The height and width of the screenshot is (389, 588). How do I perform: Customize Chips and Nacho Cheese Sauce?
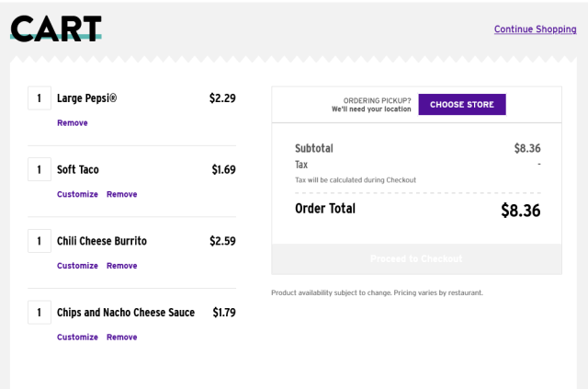(x=77, y=337)
